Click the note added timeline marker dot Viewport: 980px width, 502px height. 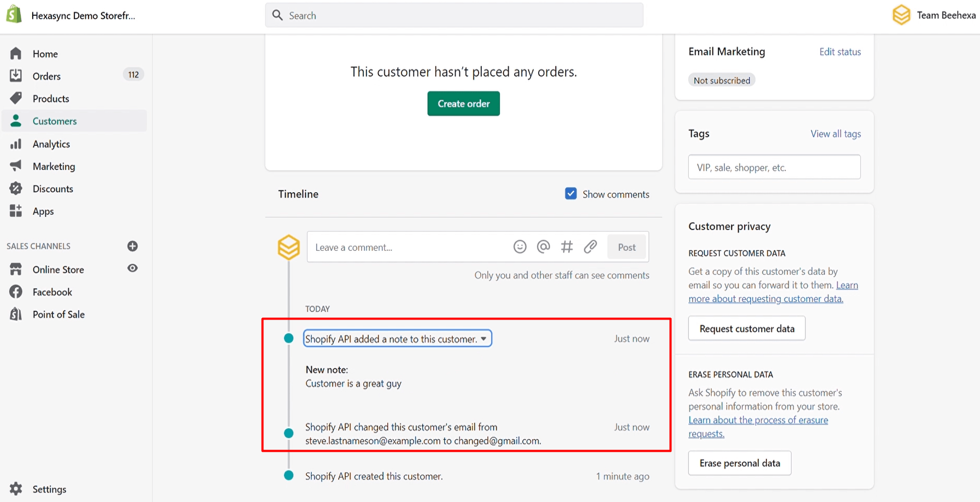coord(289,338)
